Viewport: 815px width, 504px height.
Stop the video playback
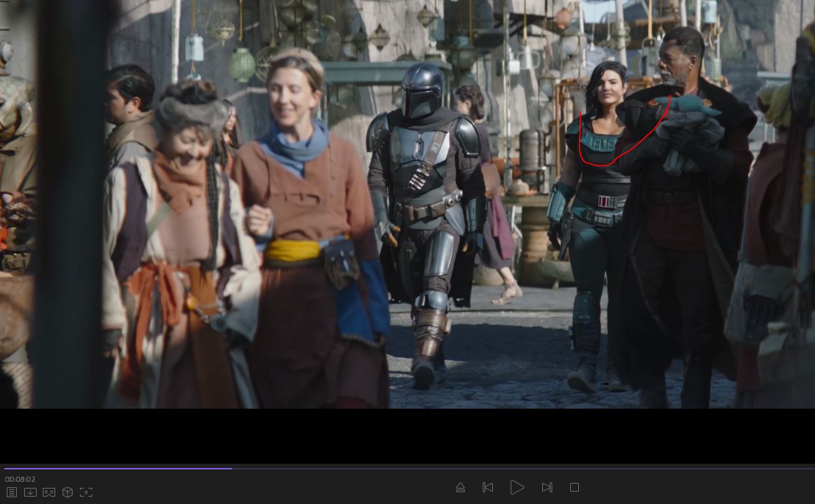click(575, 487)
